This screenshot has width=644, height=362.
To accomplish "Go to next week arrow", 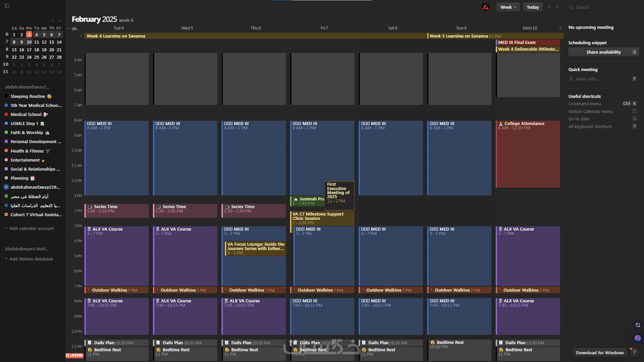I will [x=557, y=7].
